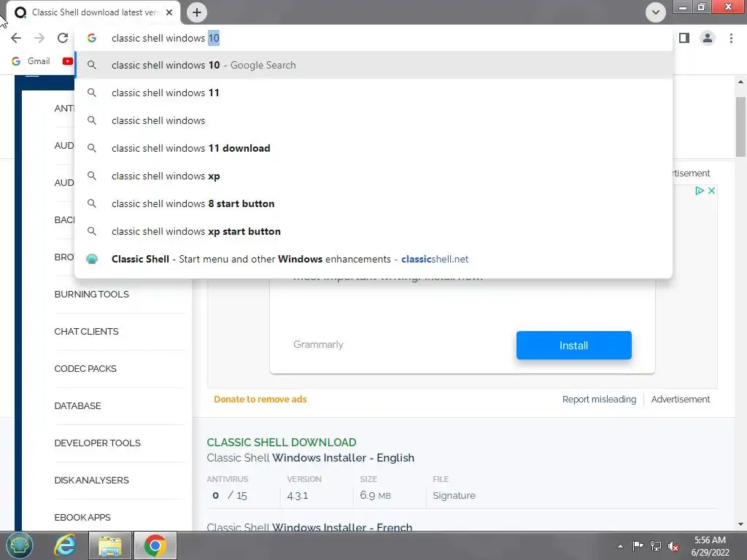Open a new browser tab

tap(197, 12)
